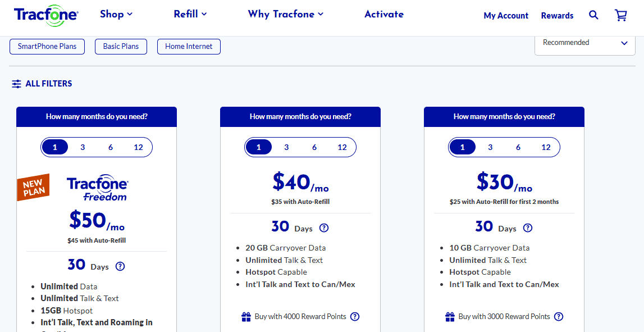Viewport: 644px width, 332px height.
Task: Expand the Why Tracfone menu
Action: pyautogui.click(x=285, y=14)
